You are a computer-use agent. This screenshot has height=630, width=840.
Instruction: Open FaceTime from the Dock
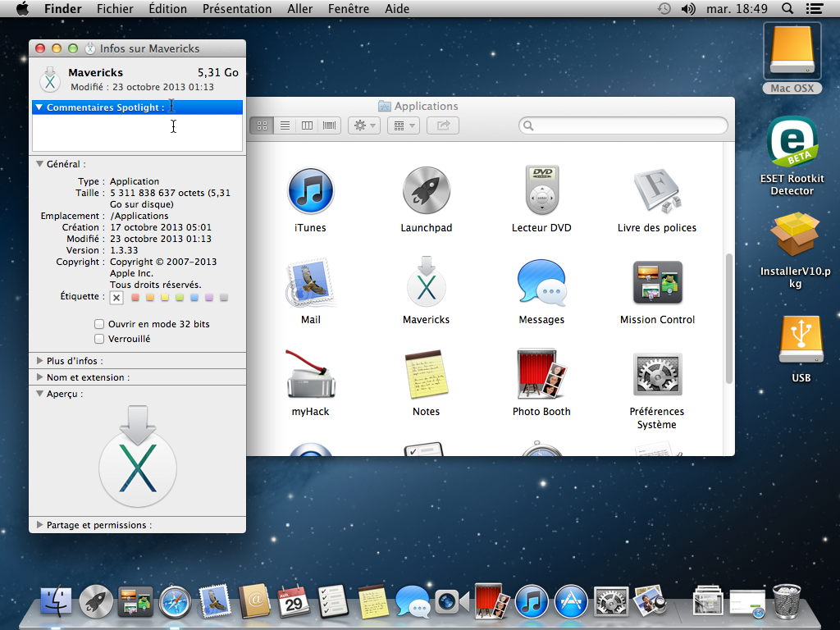tap(452, 602)
